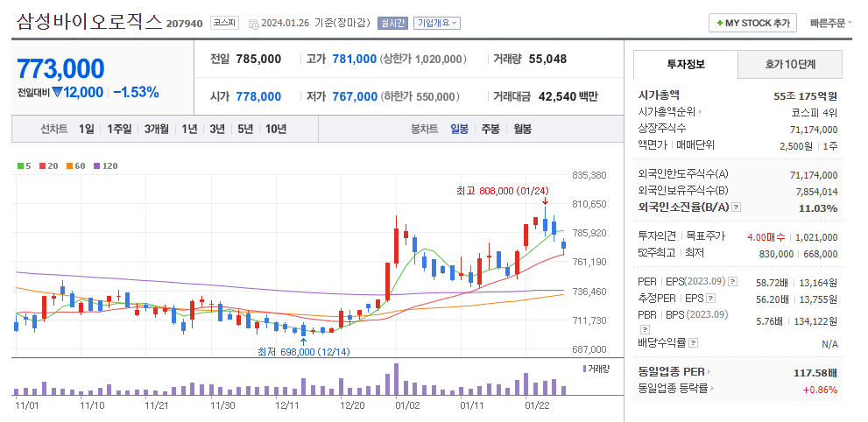Click the 4.00매수 opinion value

pos(766,237)
